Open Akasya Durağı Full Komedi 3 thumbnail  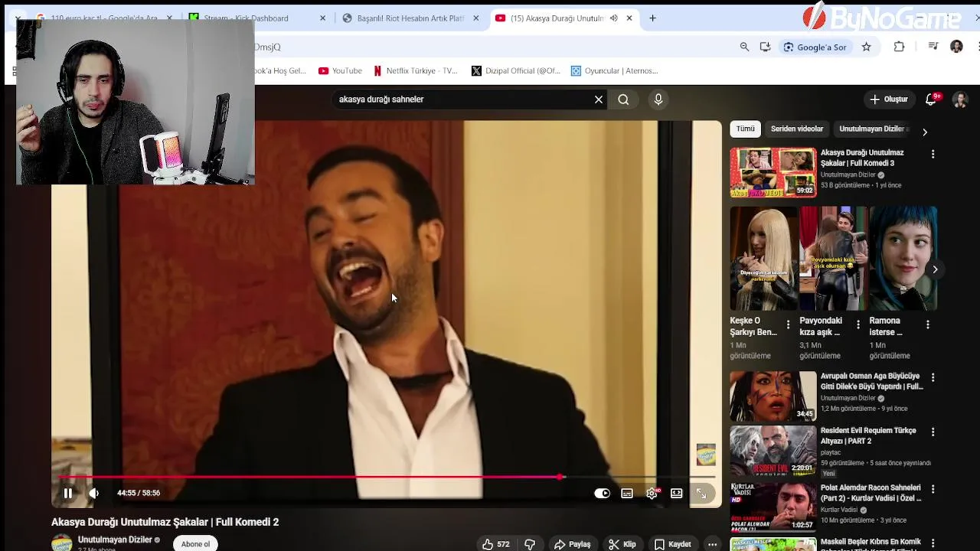point(773,172)
